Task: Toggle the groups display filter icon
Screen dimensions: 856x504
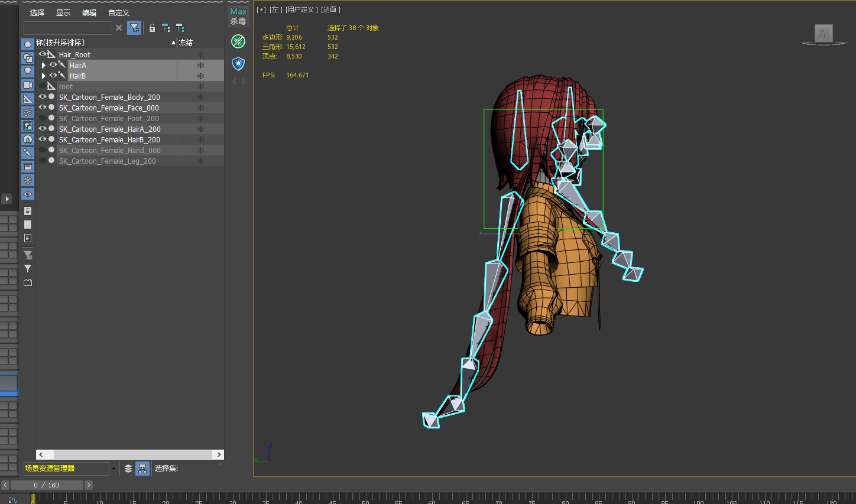Action: (28, 126)
